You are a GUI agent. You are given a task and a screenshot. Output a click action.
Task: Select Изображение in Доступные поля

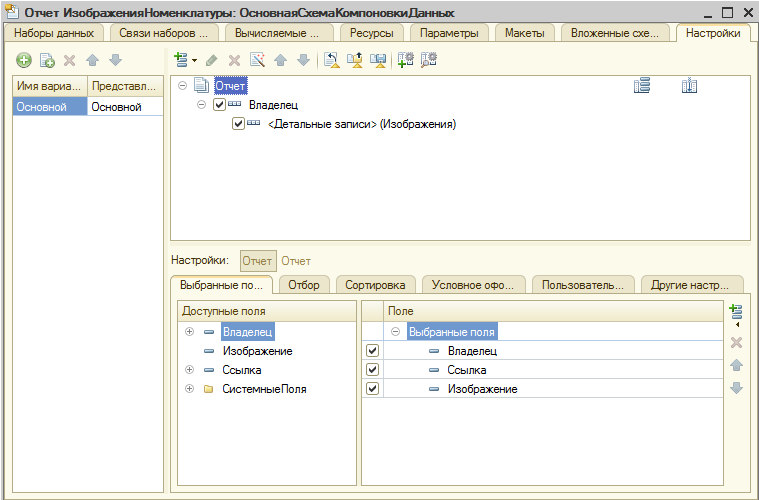click(258, 351)
